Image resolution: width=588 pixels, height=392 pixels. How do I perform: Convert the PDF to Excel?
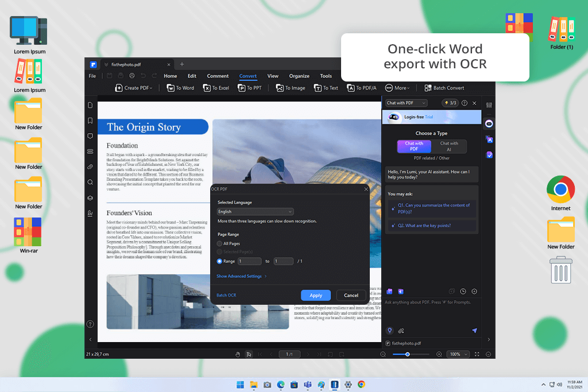216,88
